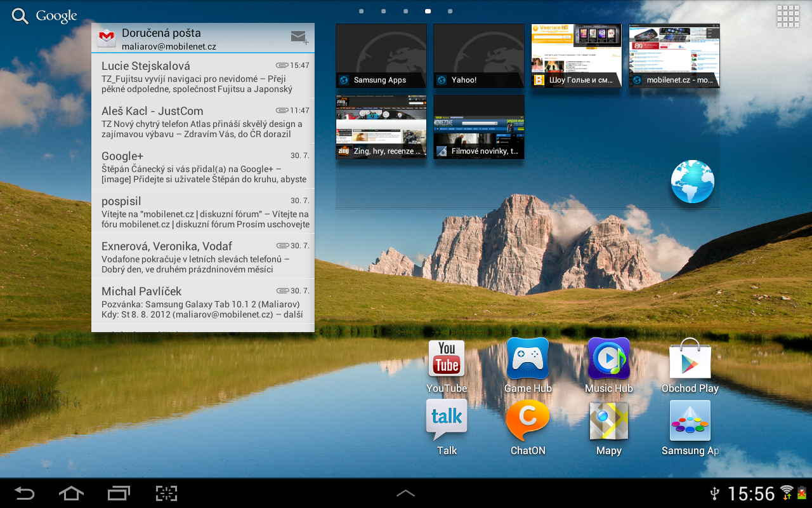Viewport: 812px width, 508px height.
Task: Open the recent apps view
Action: click(x=118, y=493)
